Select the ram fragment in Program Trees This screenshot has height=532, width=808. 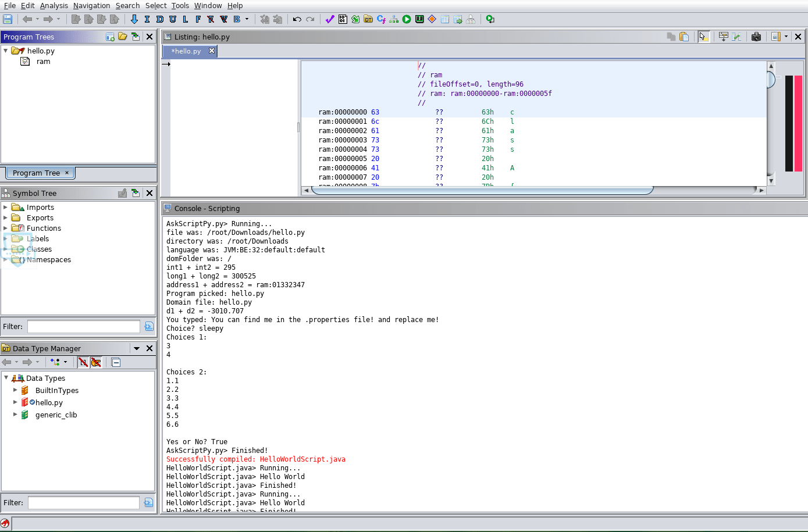[x=43, y=62]
